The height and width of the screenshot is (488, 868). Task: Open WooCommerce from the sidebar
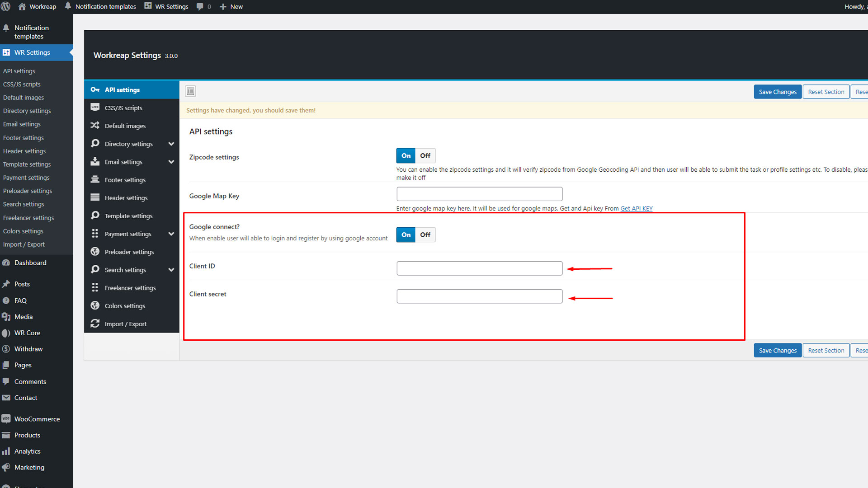point(37,419)
